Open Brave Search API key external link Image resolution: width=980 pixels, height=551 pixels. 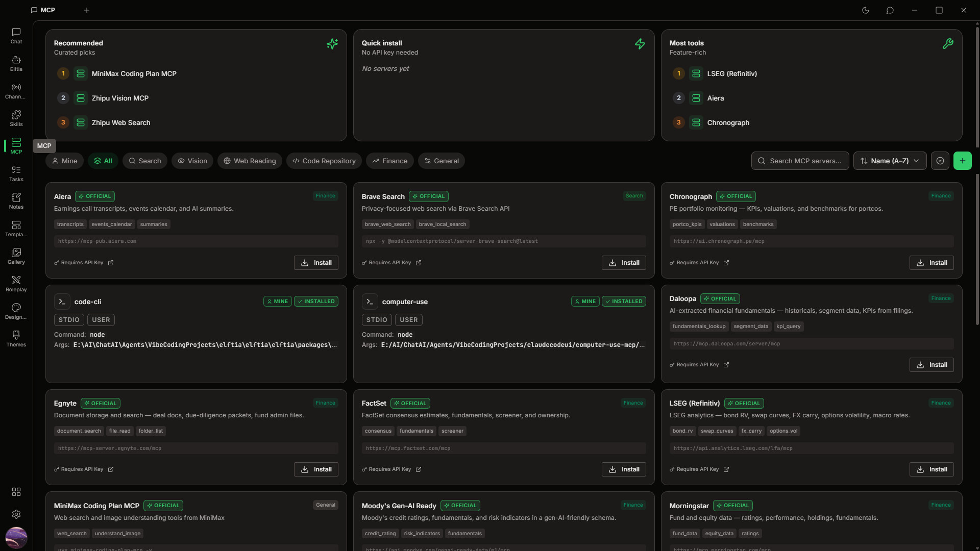[419, 263]
